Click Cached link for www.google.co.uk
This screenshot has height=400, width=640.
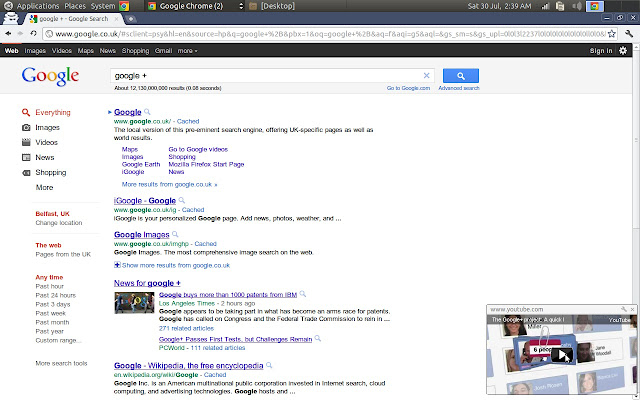[x=188, y=121]
